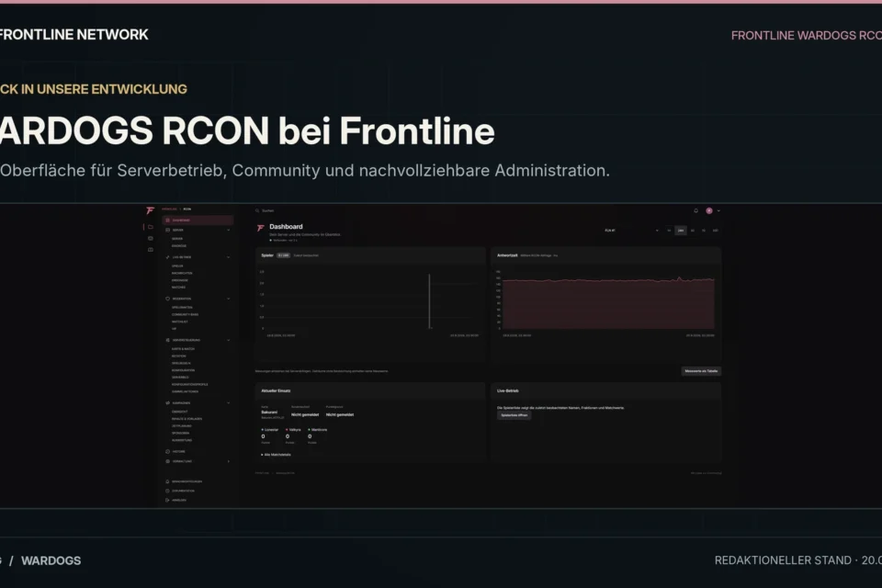Open Spieler under Live-Betrieb
The height and width of the screenshot is (588, 882).
click(177, 266)
